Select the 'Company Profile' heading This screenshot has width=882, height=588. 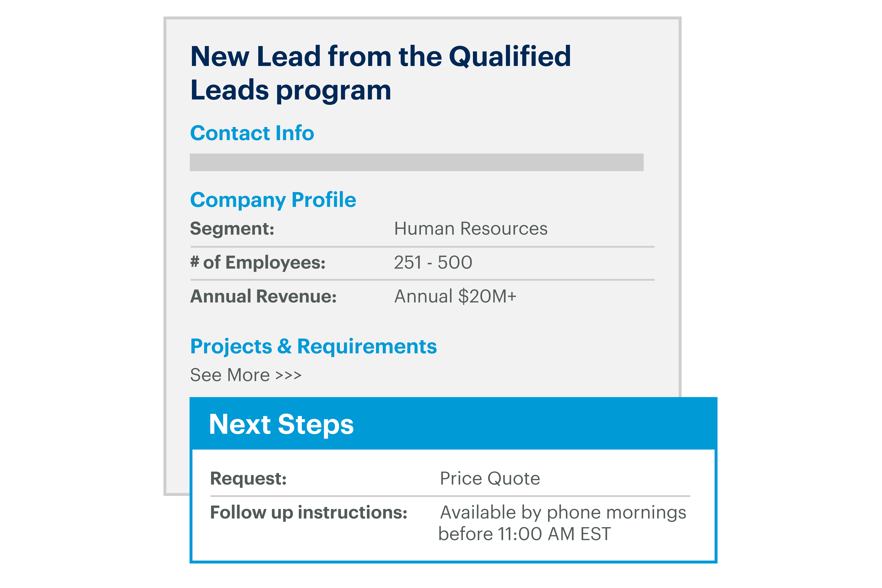point(273,199)
